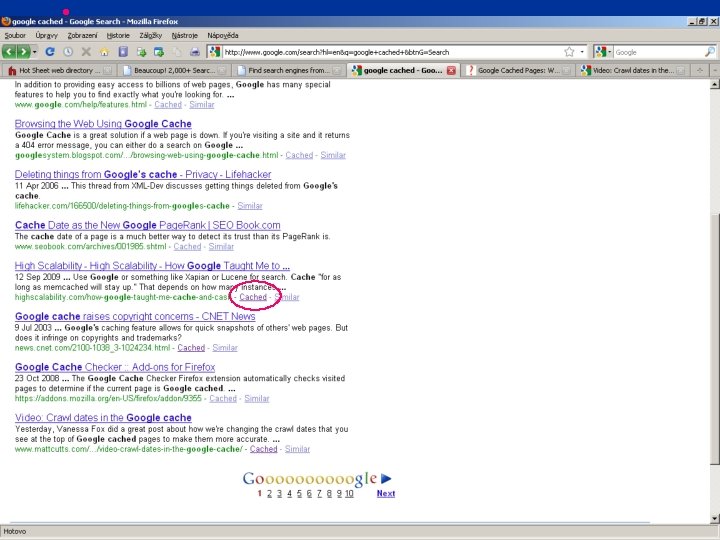Click the vertical scrollbar down arrow
Viewport: 720px width, 540px height.
point(714,519)
